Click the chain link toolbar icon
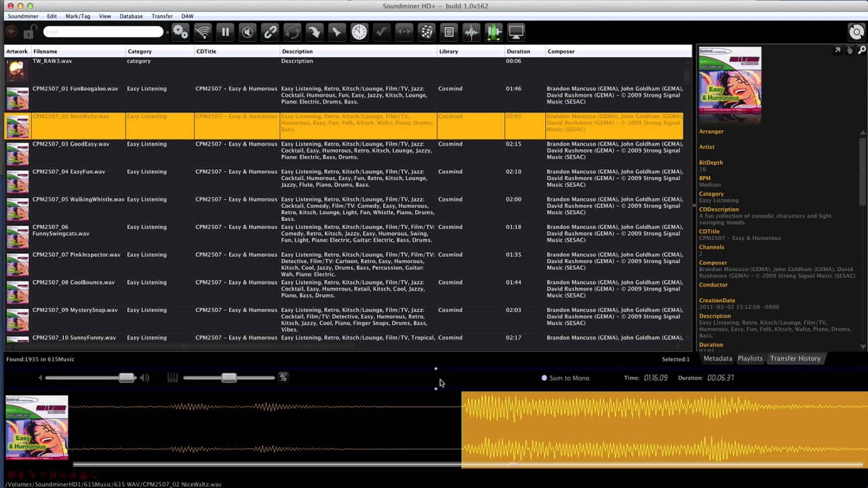The image size is (868, 488). 270,32
